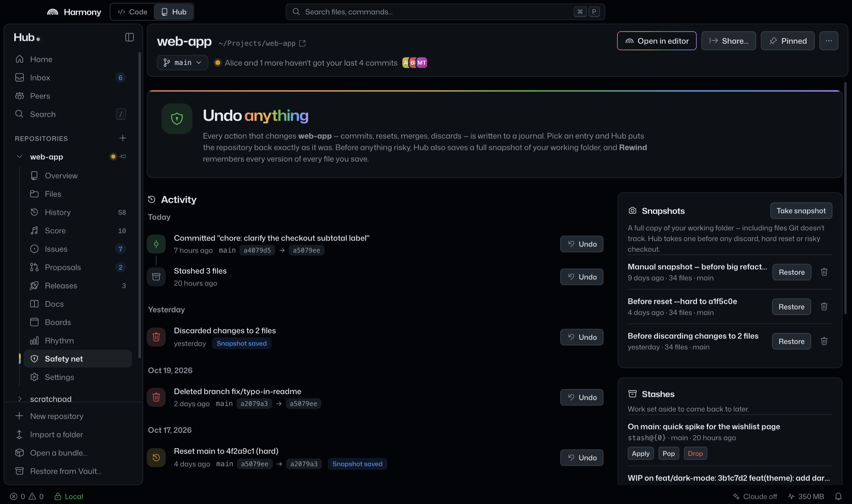The image size is (852, 504).
Task: Expand the scratchpad repository
Action: pos(20,399)
